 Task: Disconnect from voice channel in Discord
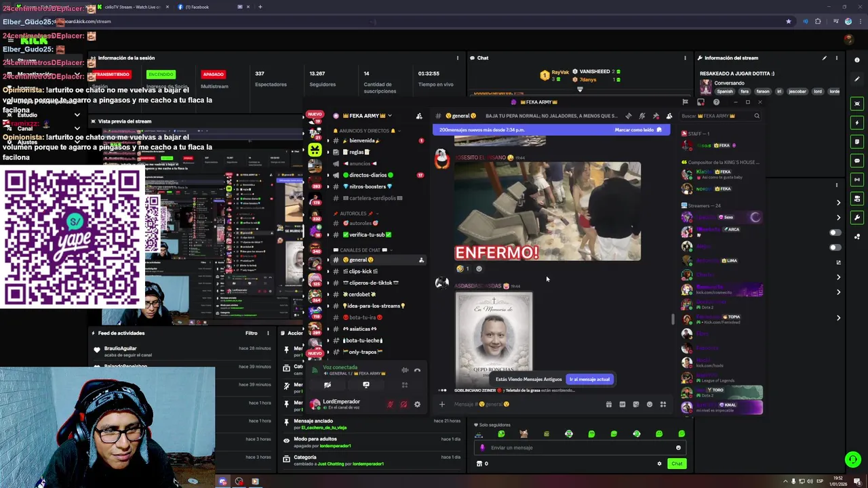tap(417, 370)
